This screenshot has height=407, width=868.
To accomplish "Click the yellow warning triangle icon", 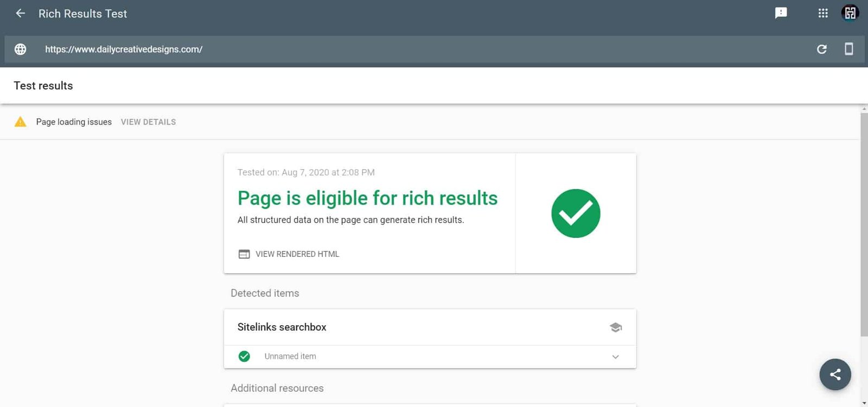I will (x=20, y=122).
